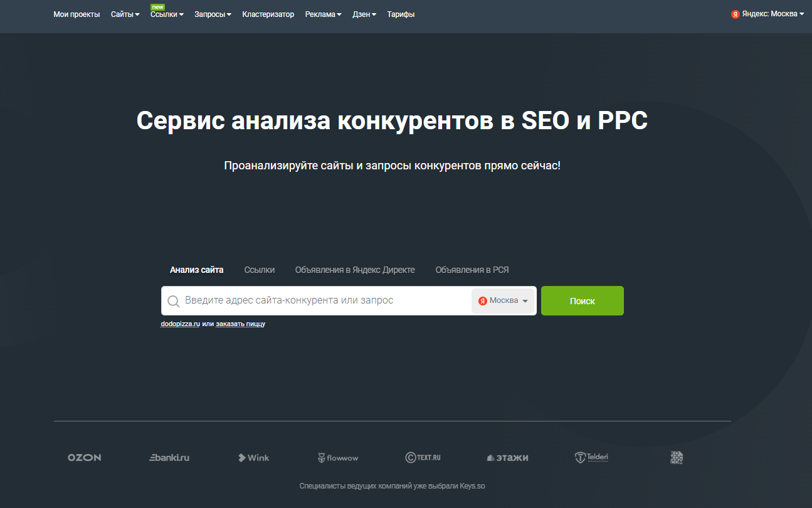Click the Wink logo
Viewport: 812px width, 508px height.
253,458
